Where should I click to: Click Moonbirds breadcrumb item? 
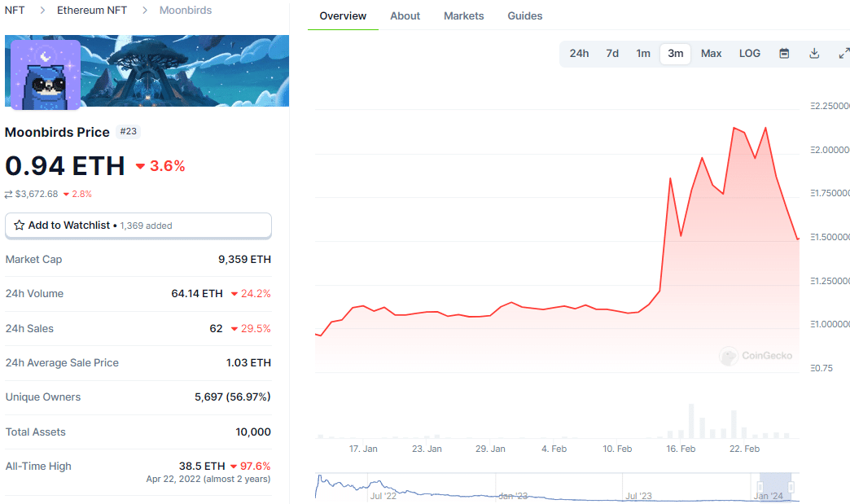click(186, 11)
